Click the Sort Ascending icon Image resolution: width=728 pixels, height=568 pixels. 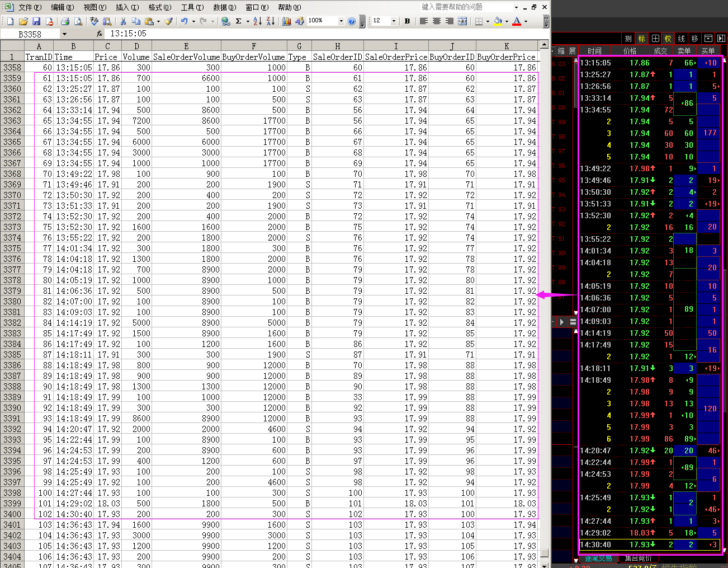coord(258,20)
